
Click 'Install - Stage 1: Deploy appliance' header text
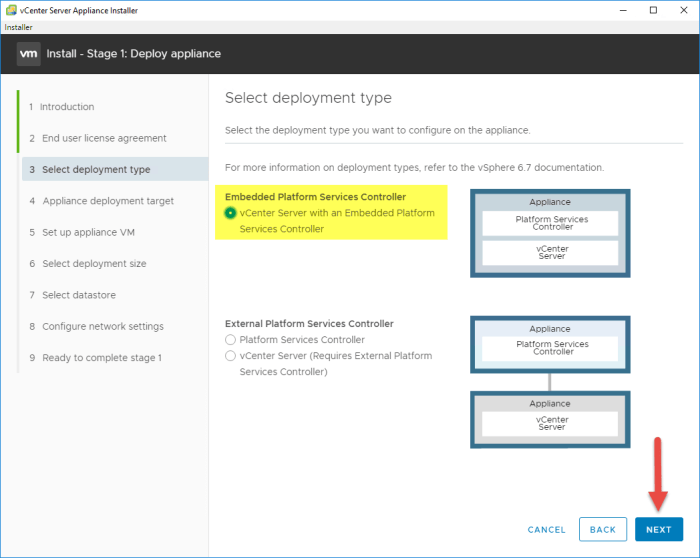click(133, 54)
